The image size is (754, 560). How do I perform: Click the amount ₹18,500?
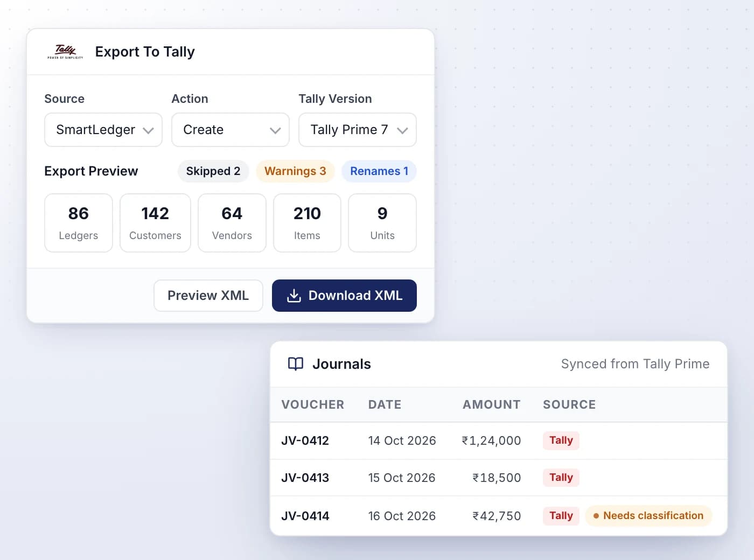(x=497, y=478)
